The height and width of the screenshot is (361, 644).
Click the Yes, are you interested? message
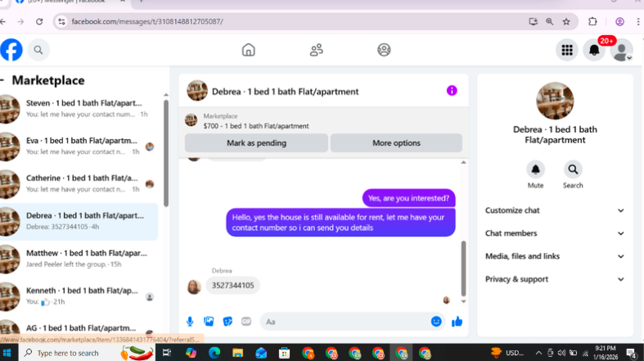click(408, 198)
